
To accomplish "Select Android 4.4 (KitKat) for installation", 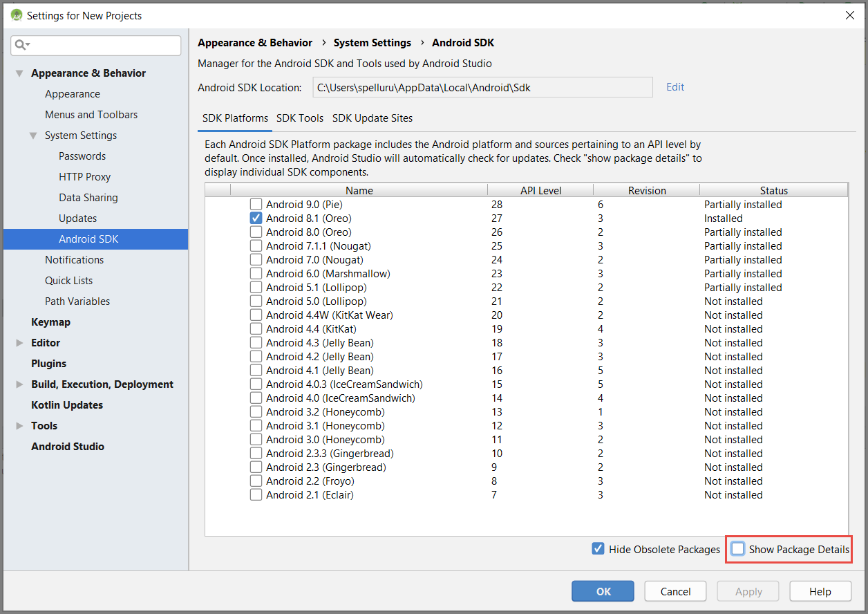I will point(256,328).
